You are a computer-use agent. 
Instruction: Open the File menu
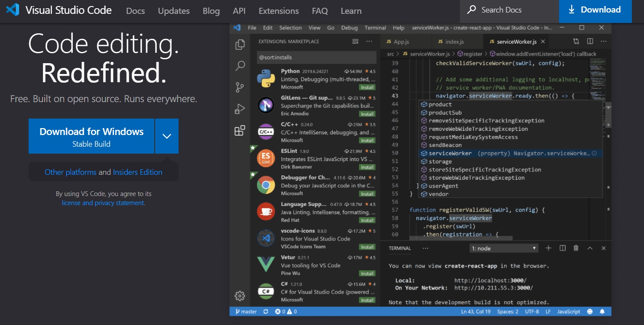pos(252,28)
